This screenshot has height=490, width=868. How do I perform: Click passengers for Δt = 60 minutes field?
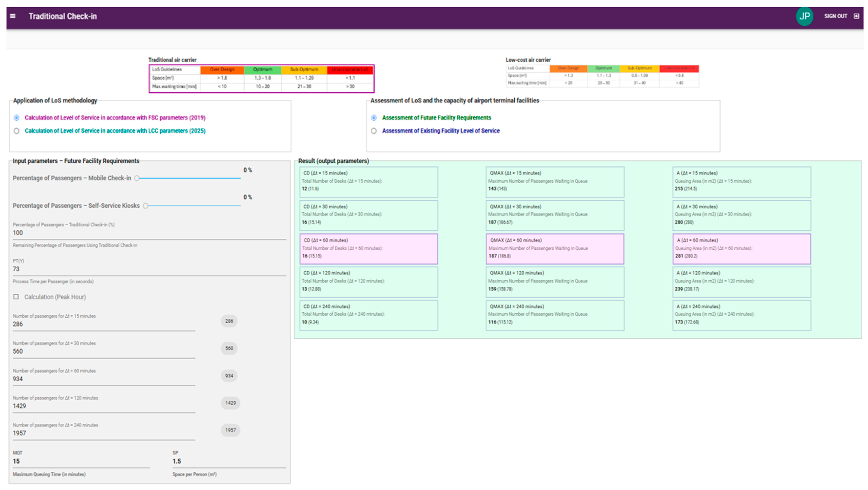tap(104, 379)
